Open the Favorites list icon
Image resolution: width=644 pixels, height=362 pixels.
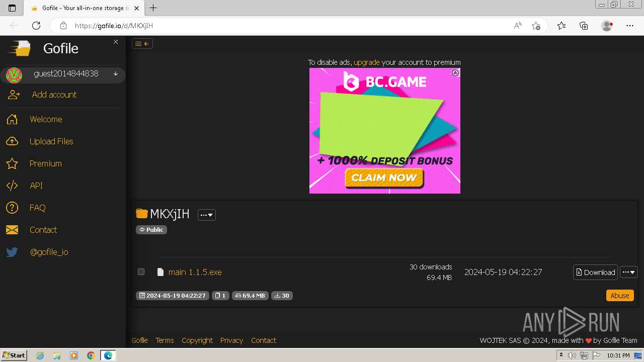(x=561, y=26)
